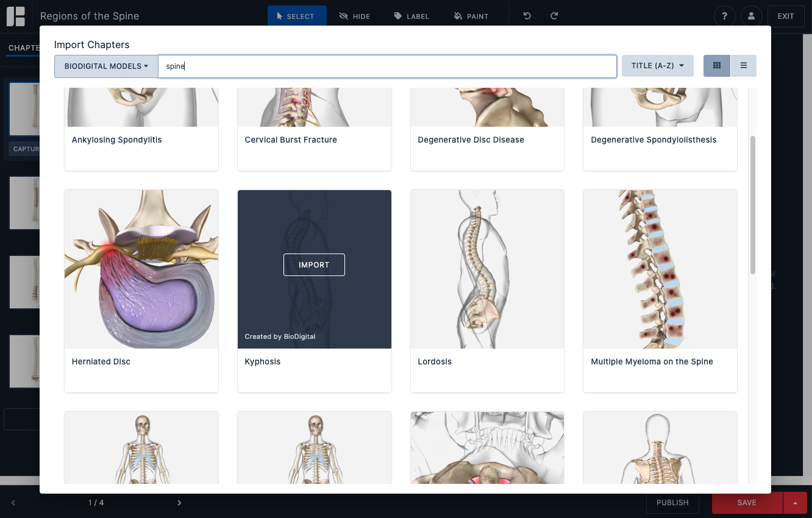Click the Degenerative Disc Disease title

(x=471, y=140)
